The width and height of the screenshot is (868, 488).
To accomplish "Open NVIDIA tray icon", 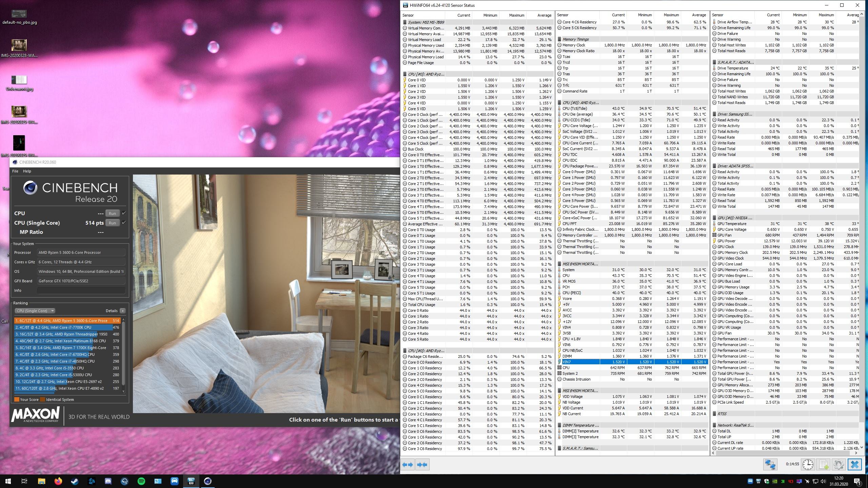I will pyautogui.click(x=775, y=481).
